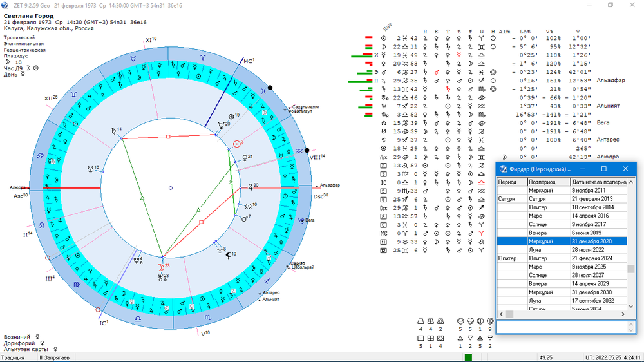The width and height of the screenshot is (644, 362).
Task: Select the Луна row dated 28 июля 2022
Action: pyautogui.click(x=562, y=250)
